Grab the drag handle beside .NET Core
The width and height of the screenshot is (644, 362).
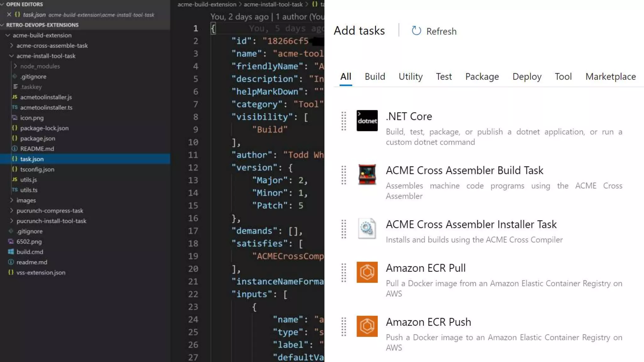pyautogui.click(x=344, y=121)
